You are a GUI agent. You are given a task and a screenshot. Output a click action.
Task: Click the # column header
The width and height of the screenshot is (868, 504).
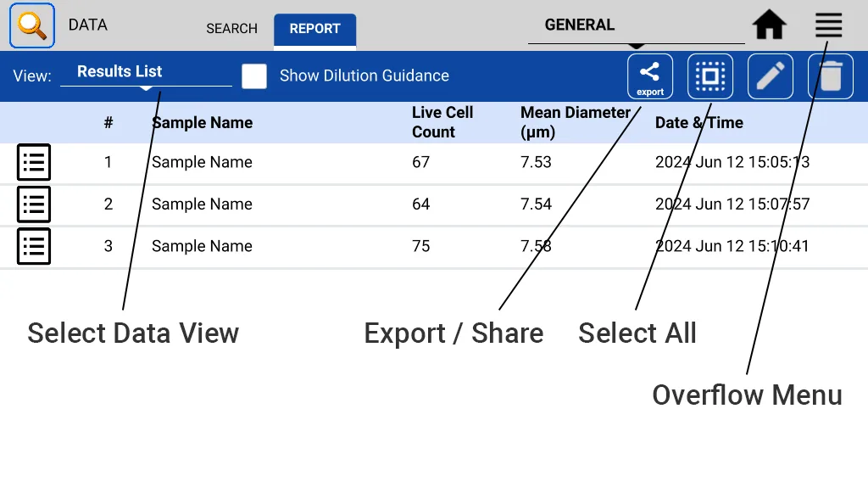coord(108,122)
